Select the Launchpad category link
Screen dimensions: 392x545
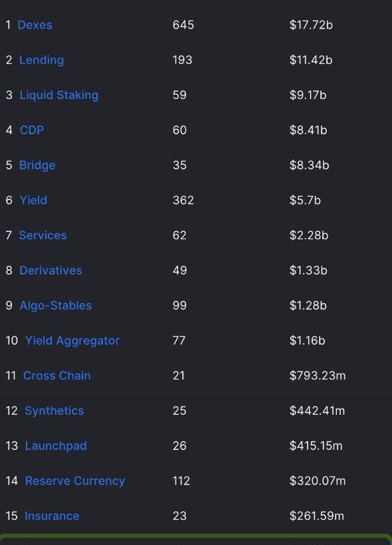click(x=56, y=446)
